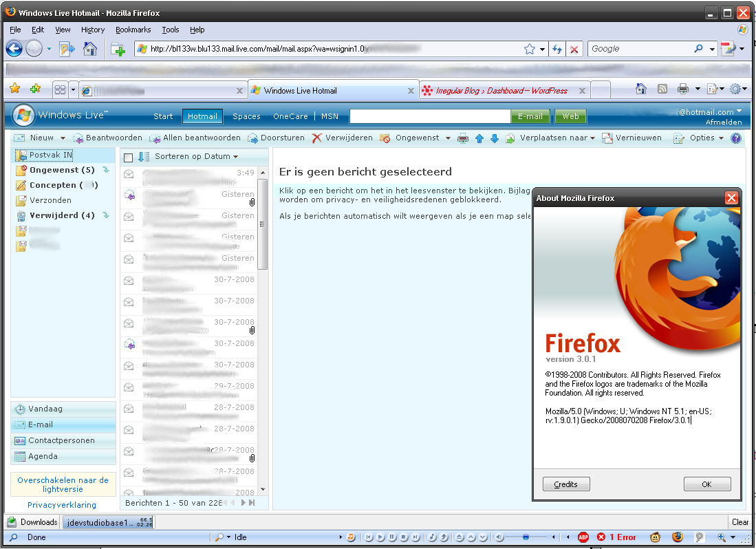Open the Nieuw dropdown arrow

(x=63, y=138)
